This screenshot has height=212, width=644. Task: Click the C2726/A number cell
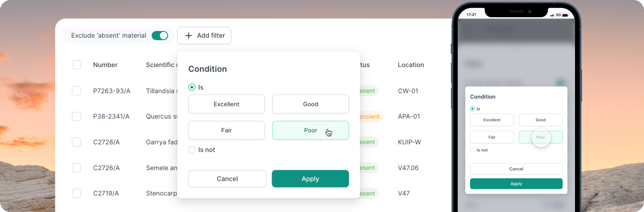coord(106,168)
